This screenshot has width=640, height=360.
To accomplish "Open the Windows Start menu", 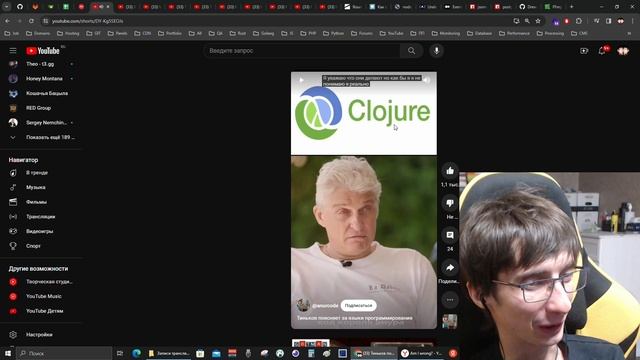I will point(8,353).
